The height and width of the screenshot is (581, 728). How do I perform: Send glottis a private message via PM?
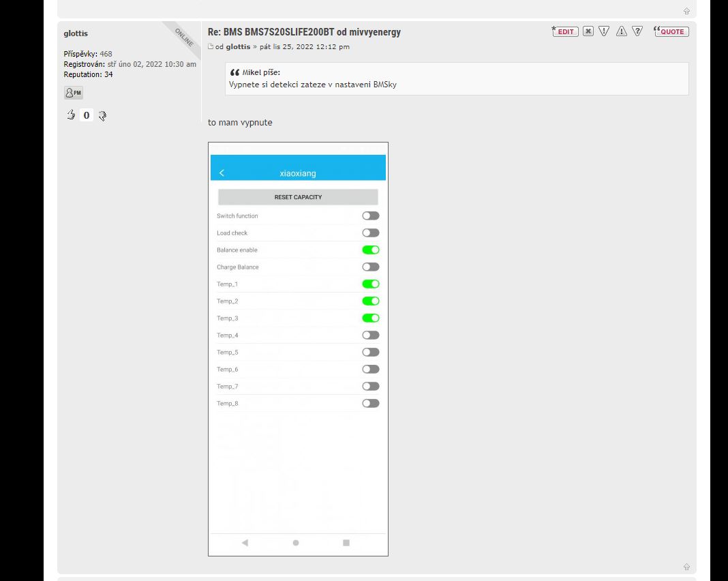[x=74, y=93]
